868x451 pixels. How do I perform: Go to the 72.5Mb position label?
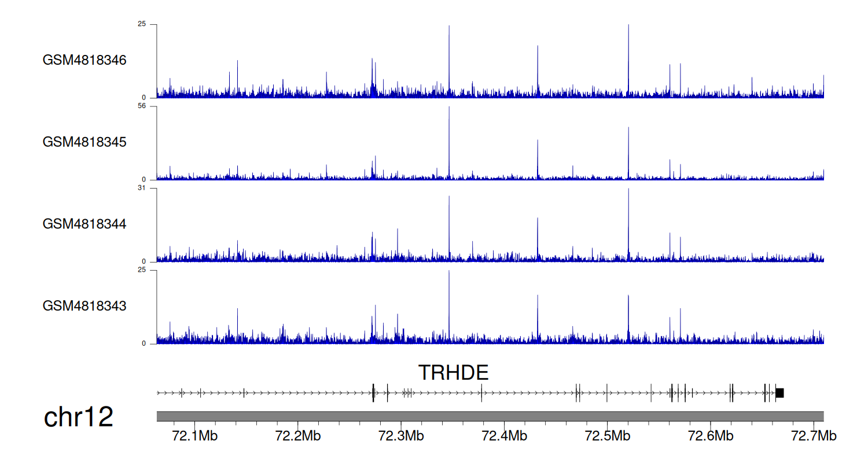coord(607,435)
